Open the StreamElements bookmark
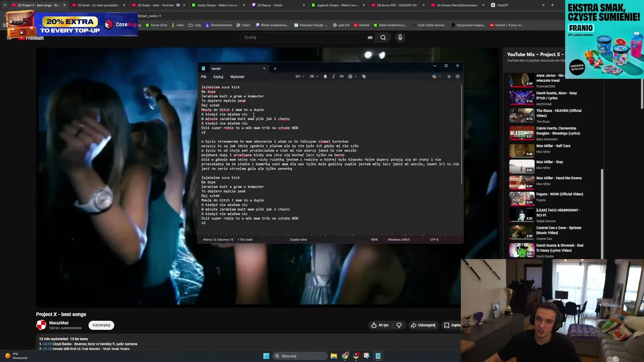 tap(219, 25)
